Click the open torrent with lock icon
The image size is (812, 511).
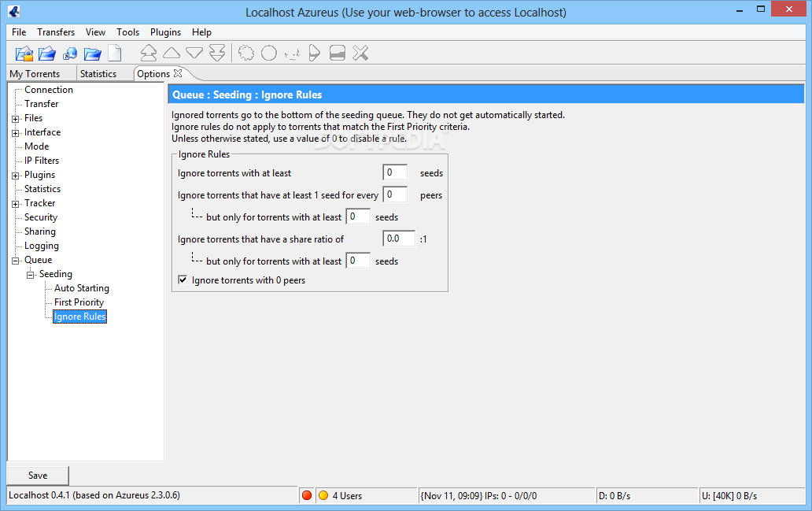pos(24,54)
